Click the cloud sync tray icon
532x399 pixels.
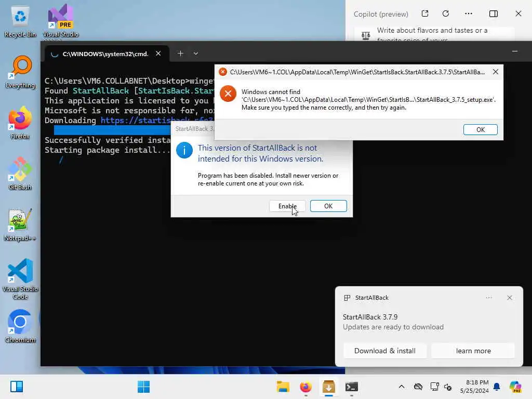coord(418,387)
